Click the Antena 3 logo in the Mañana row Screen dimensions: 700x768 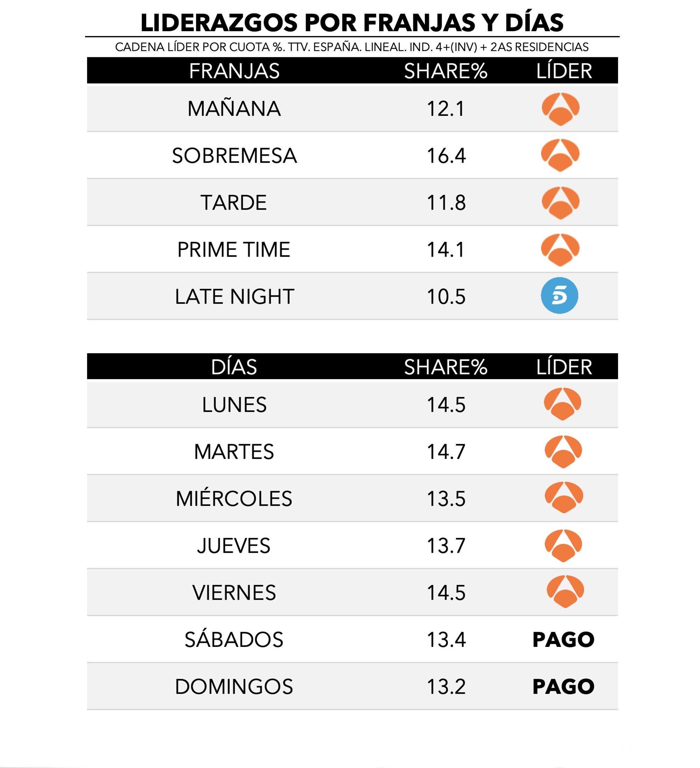(x=560, y=109)
